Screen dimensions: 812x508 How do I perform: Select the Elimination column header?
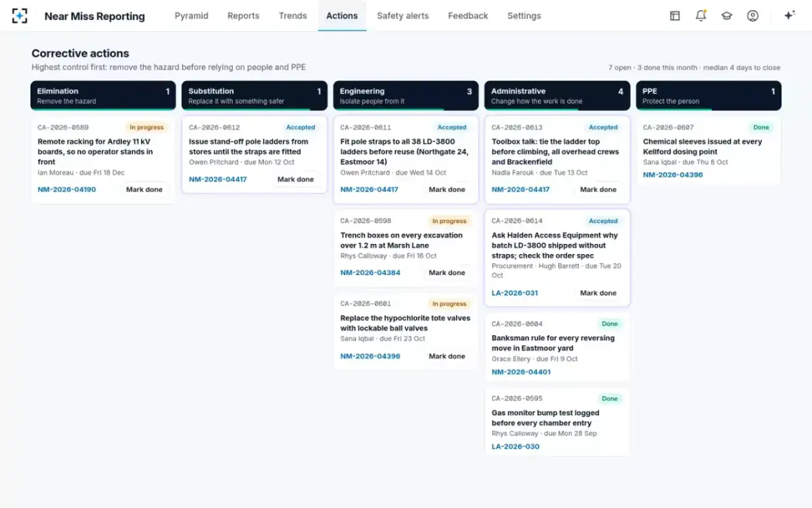point(103,96)
